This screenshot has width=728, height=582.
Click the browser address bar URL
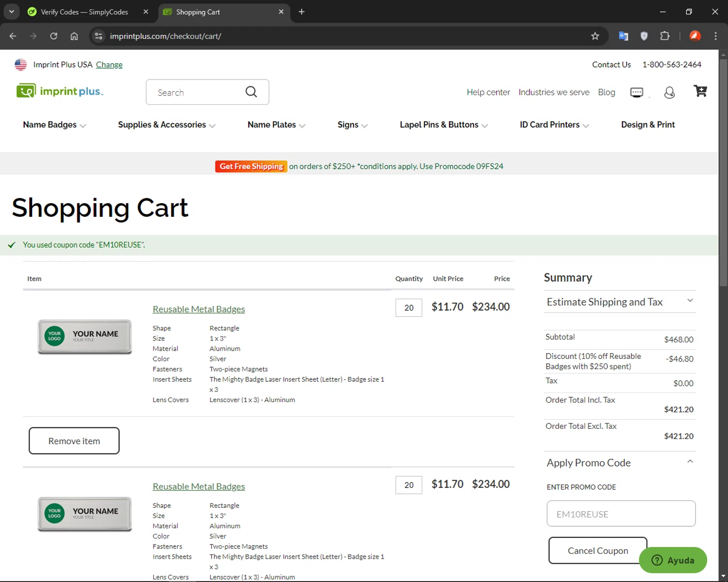tap(165, 36)
